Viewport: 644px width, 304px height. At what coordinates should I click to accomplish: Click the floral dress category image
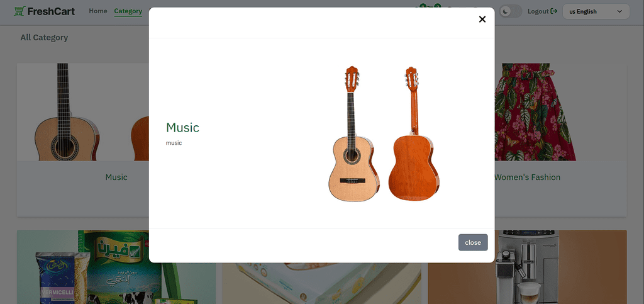coord(535,112)
